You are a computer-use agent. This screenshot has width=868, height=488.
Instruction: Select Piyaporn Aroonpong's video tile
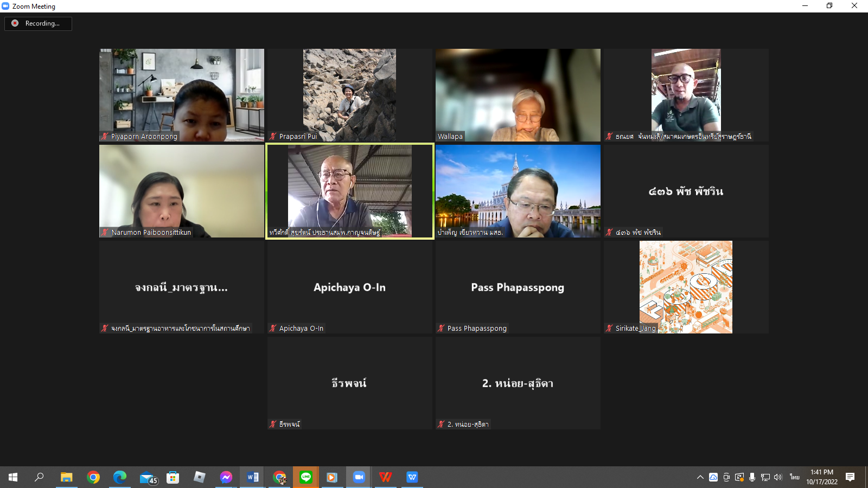tap(182, 95)
